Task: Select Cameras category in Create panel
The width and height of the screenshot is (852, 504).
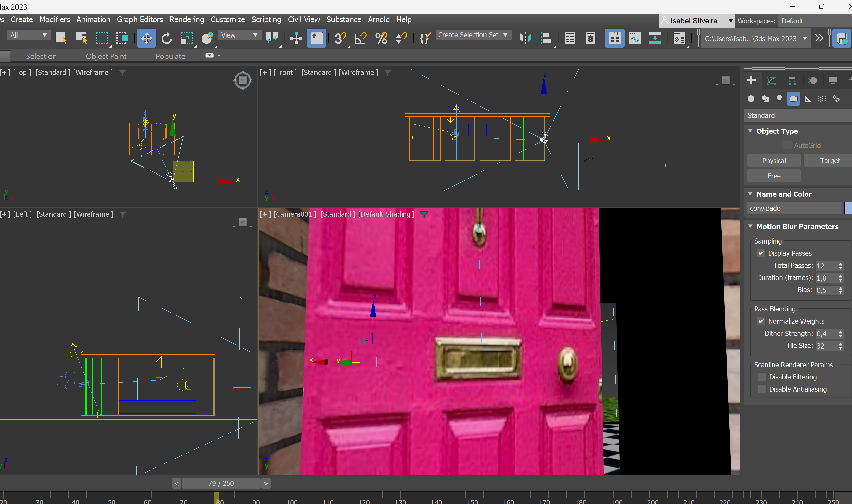Action: tap(794, 99)
